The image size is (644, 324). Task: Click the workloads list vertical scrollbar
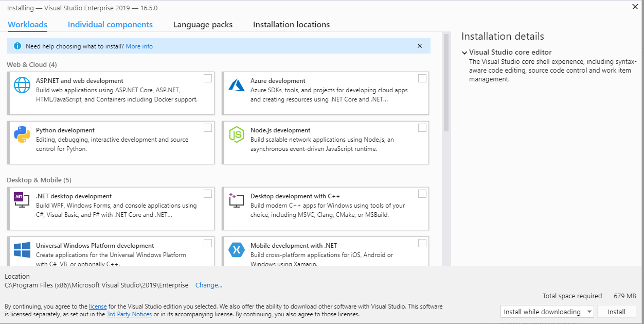coord(446,82)
